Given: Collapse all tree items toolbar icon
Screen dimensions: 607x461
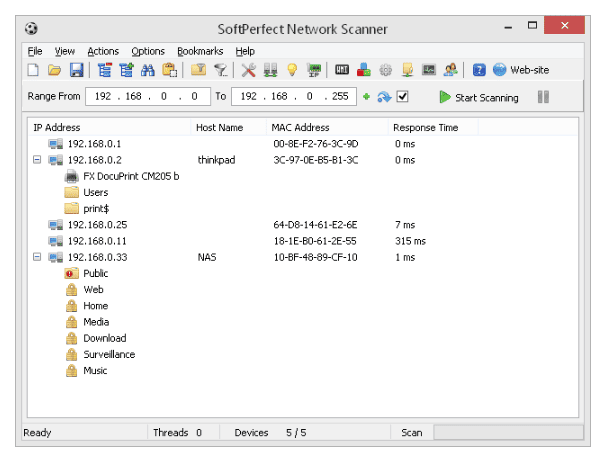Looking at the screenshot, I should [x=105, y=70].
